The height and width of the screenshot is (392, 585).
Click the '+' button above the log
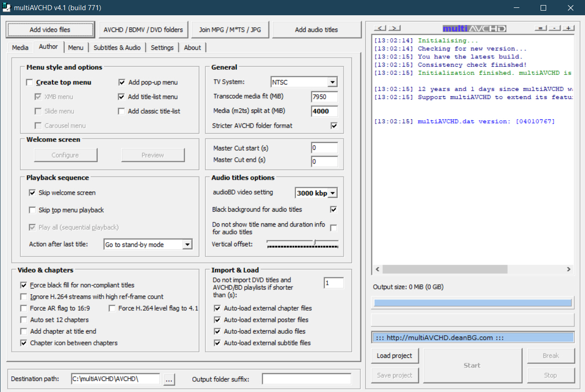pyautogui.click(x=568, y=28)
